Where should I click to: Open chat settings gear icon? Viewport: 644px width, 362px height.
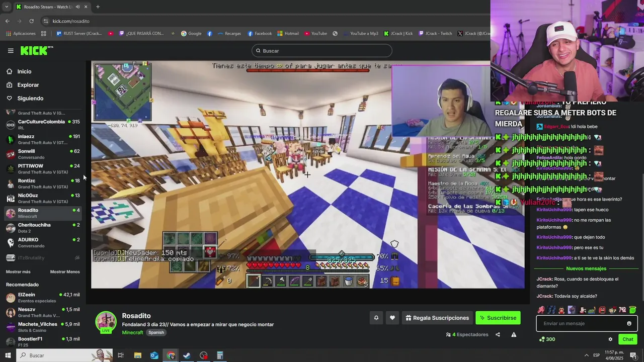point(610,339)
